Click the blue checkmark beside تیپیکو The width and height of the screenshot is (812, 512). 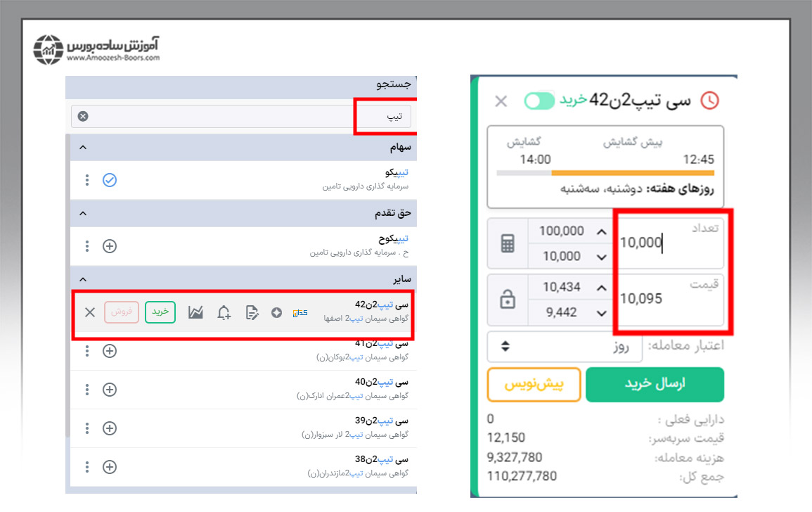point(109,180)
